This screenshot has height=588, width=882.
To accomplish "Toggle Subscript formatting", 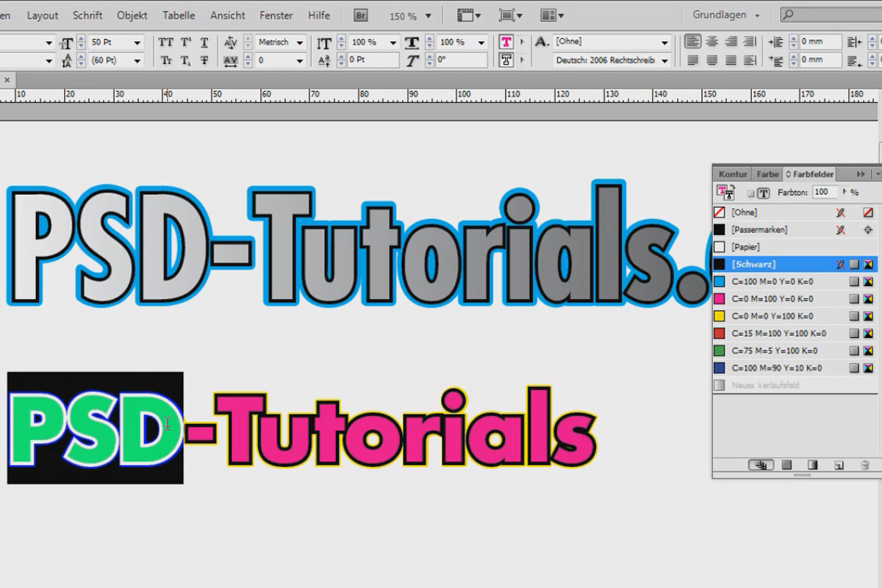I will 186,61.
